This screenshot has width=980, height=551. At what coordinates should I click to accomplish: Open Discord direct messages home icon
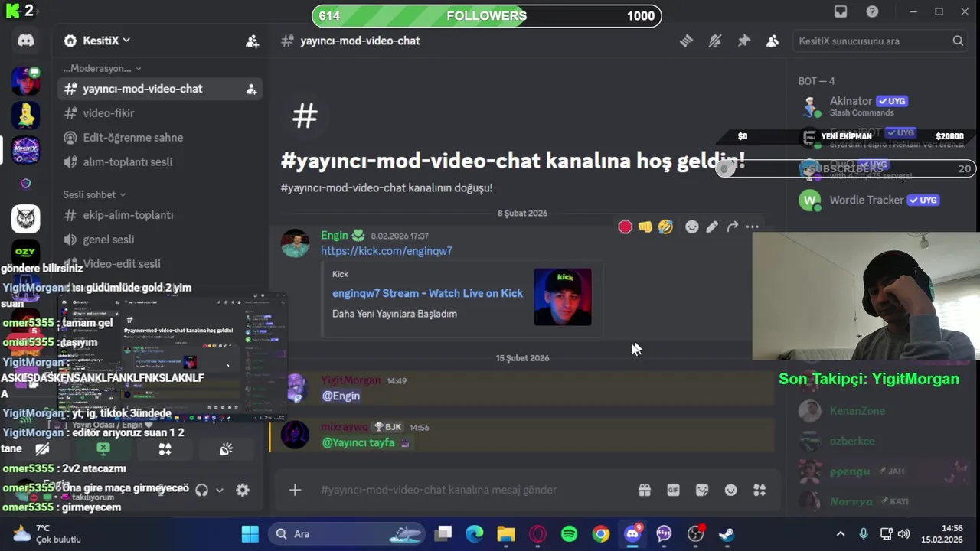[26, 41]
